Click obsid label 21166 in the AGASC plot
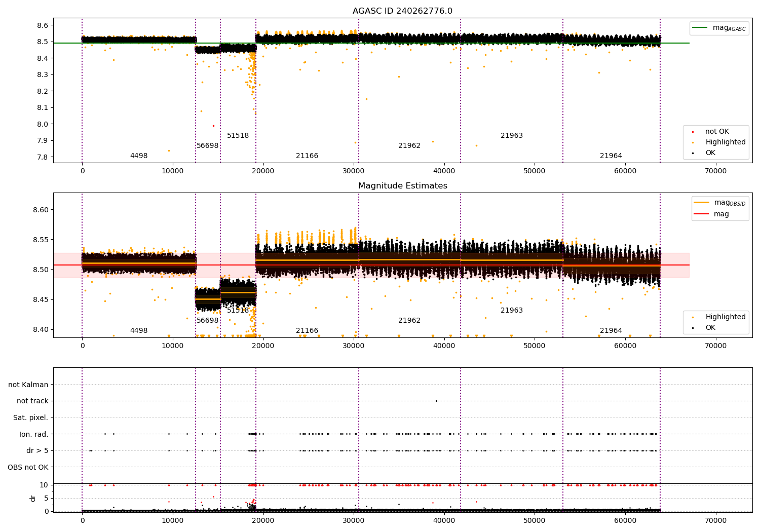Screen dimensions: 760x532 click(x=307, y=156)
